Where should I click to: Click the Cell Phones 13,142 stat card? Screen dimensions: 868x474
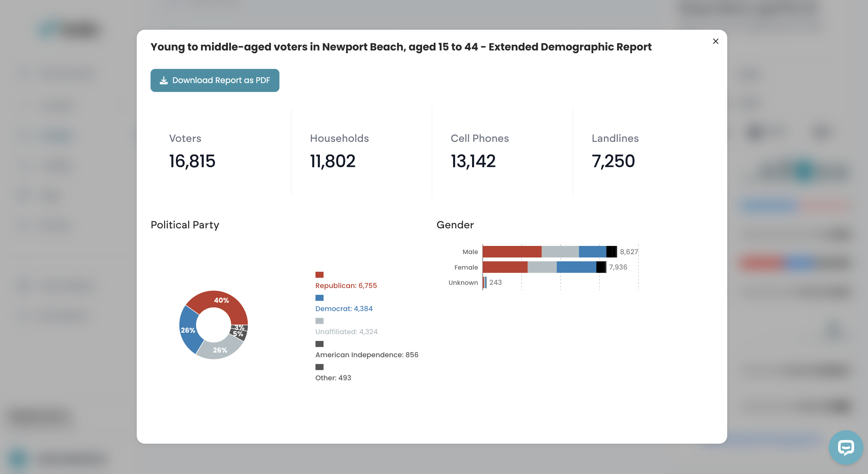click(502, 152)
